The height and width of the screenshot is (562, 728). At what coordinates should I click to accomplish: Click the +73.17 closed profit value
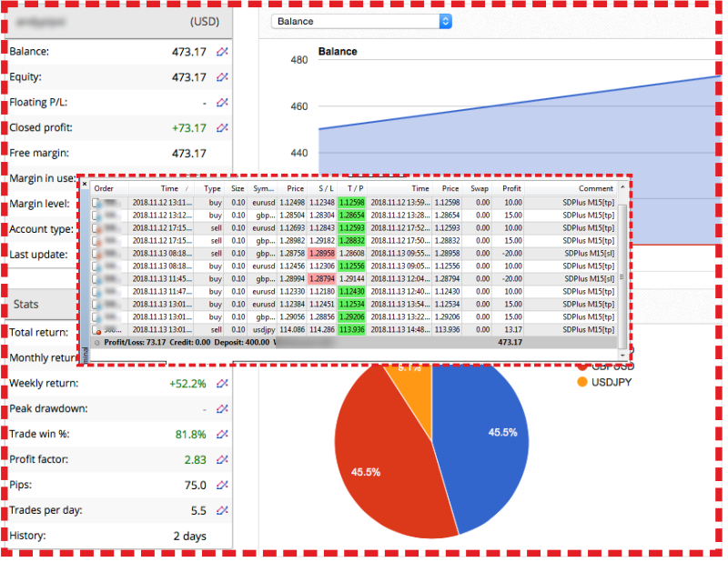pos(189,128)
